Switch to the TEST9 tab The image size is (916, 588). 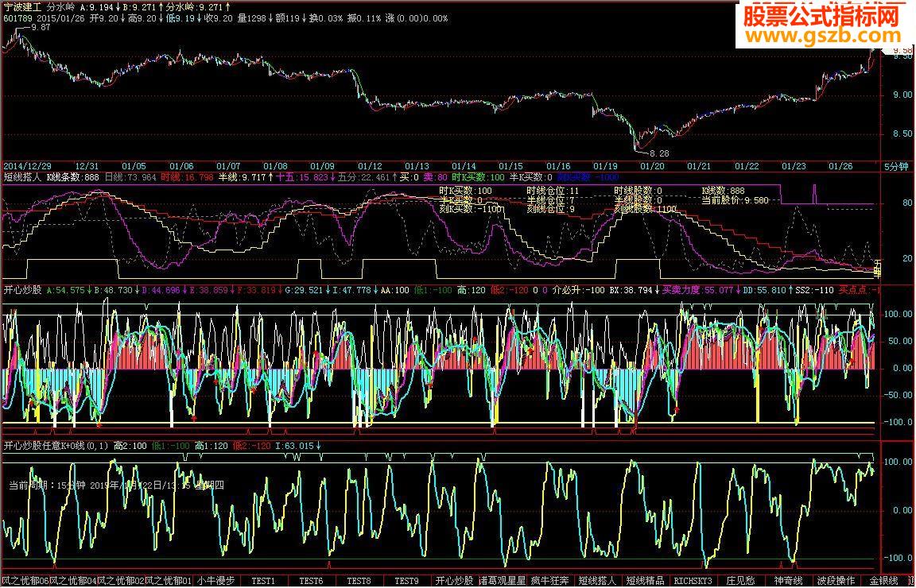click(x=406, y=581)
